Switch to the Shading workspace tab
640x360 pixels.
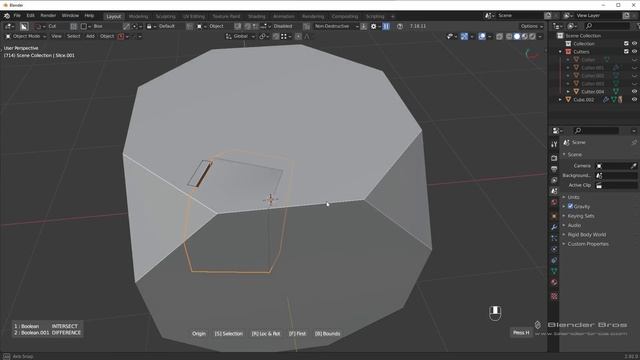[x=257, y=16]
